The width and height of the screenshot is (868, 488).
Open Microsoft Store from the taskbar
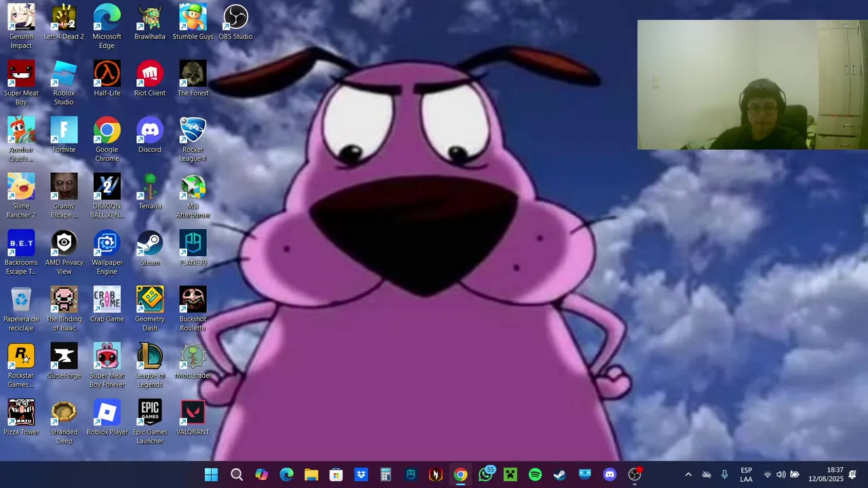336,474
